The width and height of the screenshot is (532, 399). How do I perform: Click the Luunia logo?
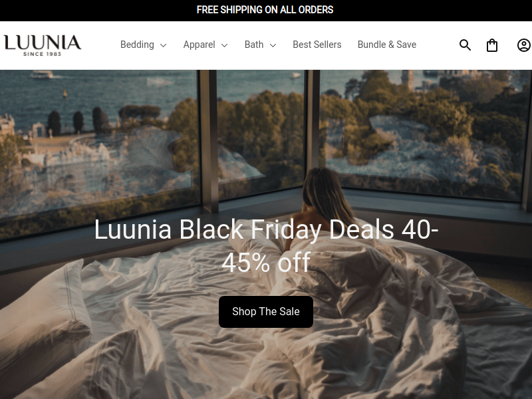point(43,45)
